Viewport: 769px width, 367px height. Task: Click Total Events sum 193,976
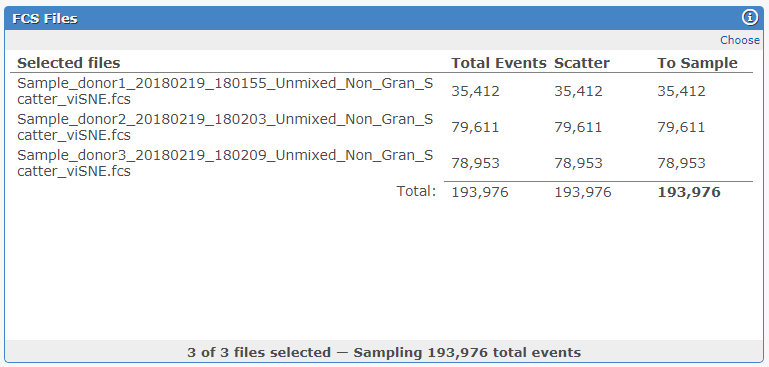480,192
